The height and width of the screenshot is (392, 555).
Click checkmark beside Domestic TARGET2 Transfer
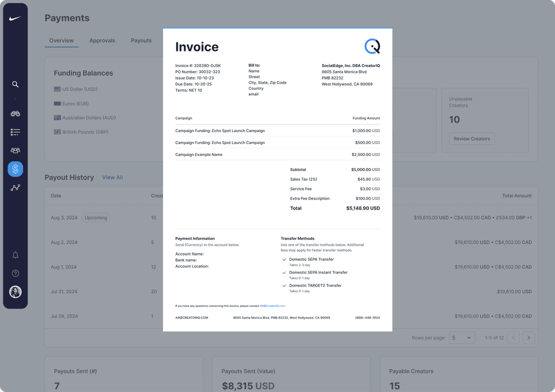click(284, 285)
